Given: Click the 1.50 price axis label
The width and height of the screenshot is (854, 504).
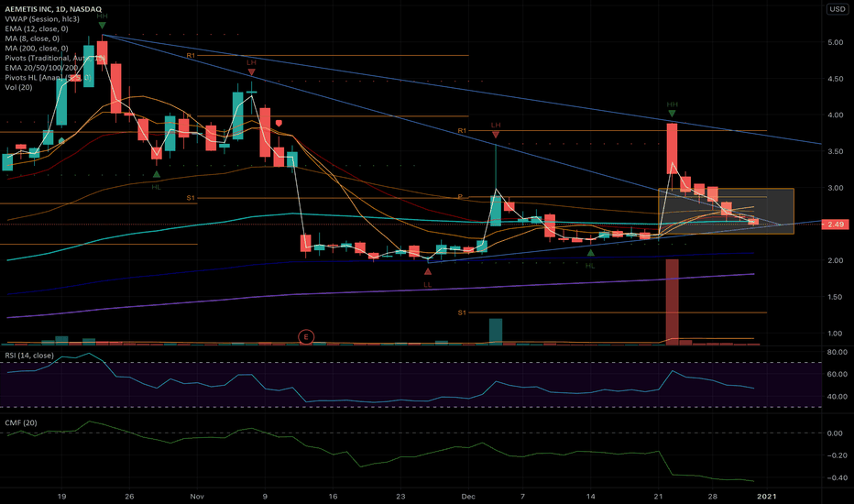Looking at the screenshot, I should 835,298.
